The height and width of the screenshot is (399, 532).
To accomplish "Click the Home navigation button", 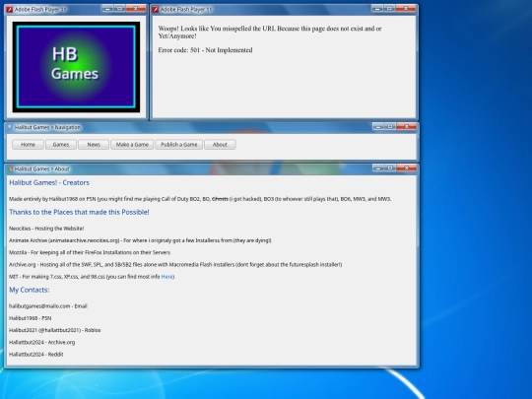I will pyautogui.click(x=28, y=145).
